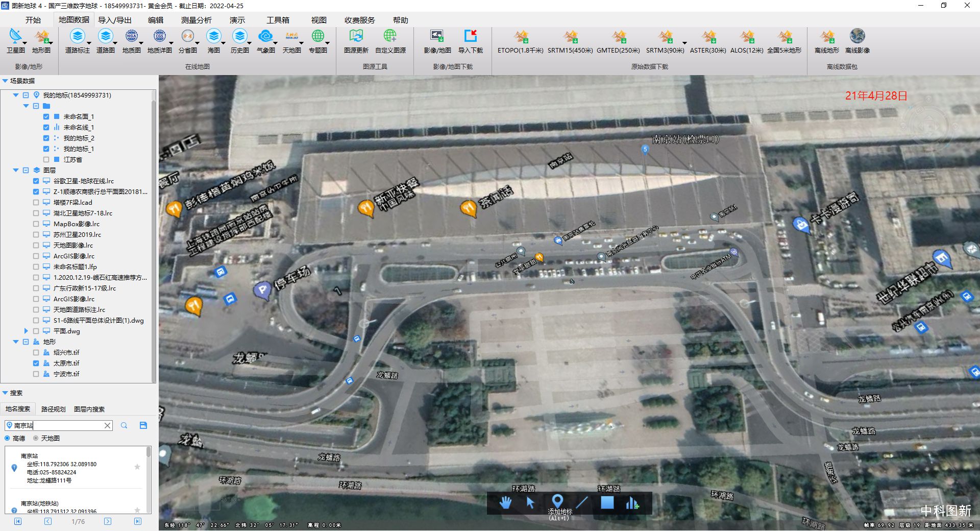This screenshot has width=980, height=531.
Task: Load the 天地图 map source
Action: (291, 41)
